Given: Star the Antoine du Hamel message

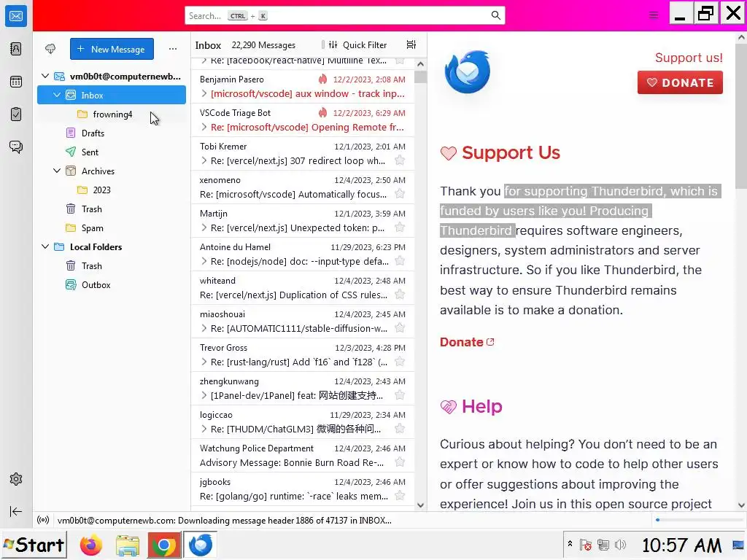Looking at the screenshot, I should 400,261.
